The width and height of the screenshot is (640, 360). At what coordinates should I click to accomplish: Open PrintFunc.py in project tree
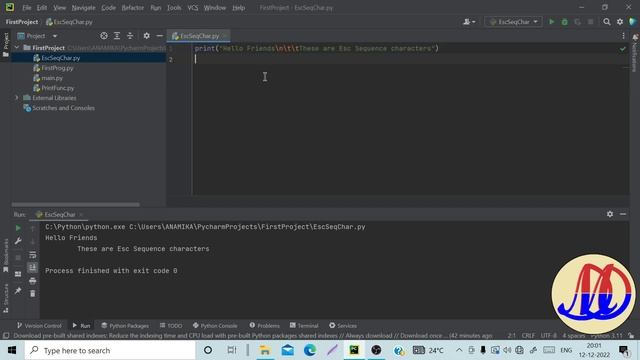58,88
